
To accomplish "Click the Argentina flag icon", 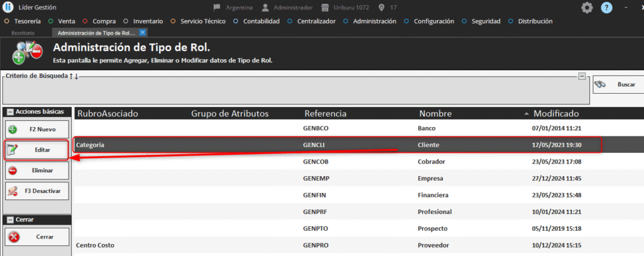I will pyautogui.click(x=218, y=8).
